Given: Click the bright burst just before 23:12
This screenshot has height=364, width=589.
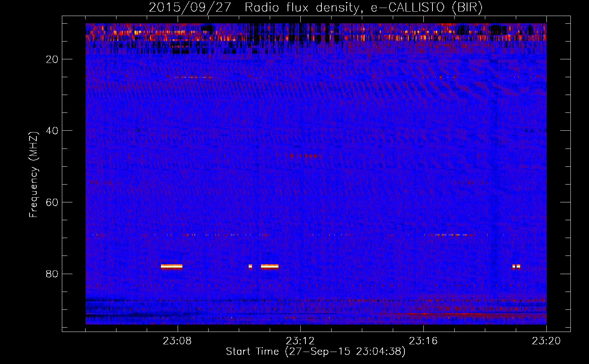Looking at the screenshot, I should point(270,266).
